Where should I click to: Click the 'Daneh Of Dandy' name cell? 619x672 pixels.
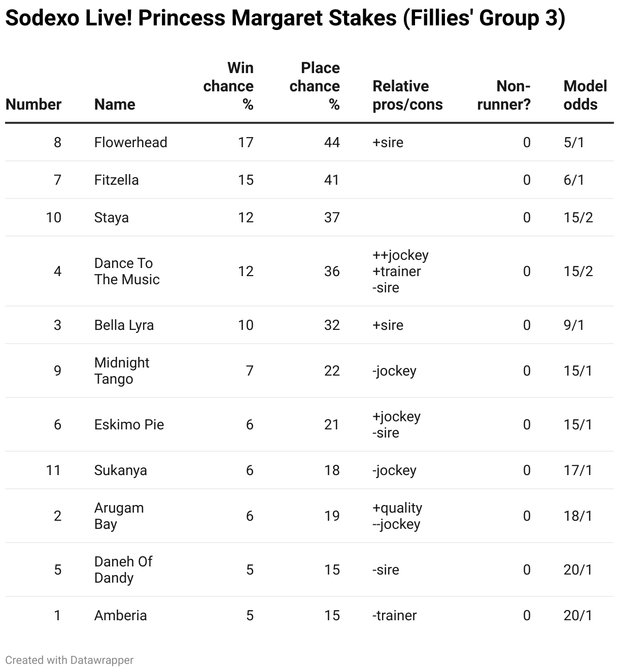[123, 569]
